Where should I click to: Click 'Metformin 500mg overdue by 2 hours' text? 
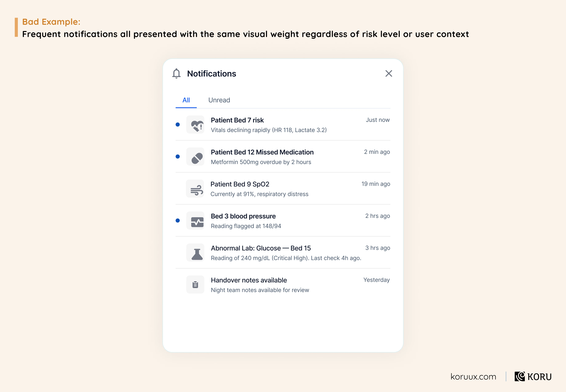coord(261,162)
